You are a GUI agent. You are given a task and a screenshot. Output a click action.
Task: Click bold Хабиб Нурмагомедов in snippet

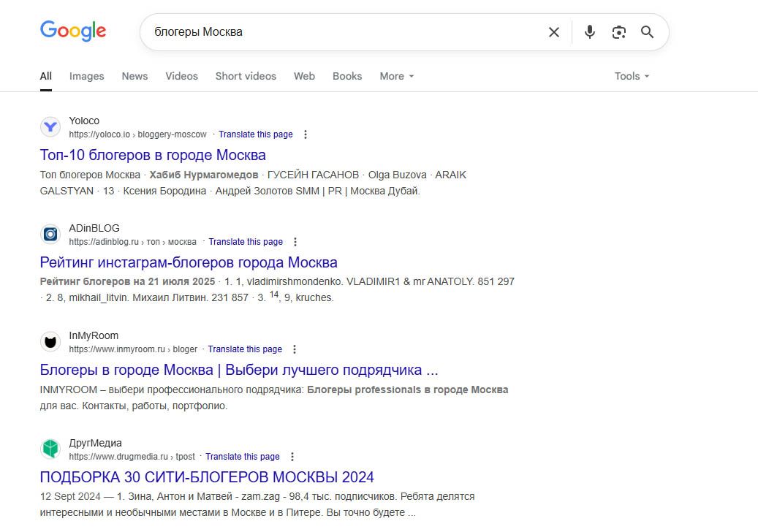click(203, 175)
